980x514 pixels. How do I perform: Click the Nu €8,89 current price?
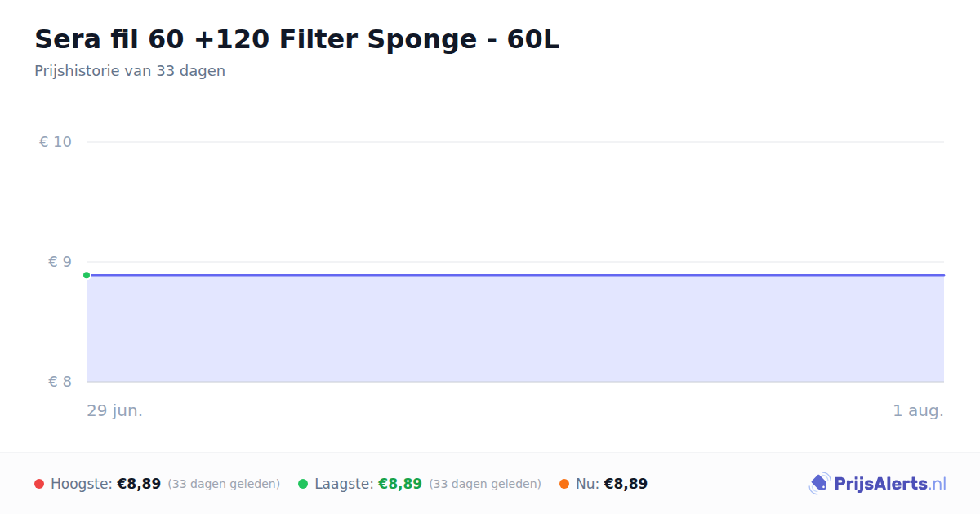(626, 484)
